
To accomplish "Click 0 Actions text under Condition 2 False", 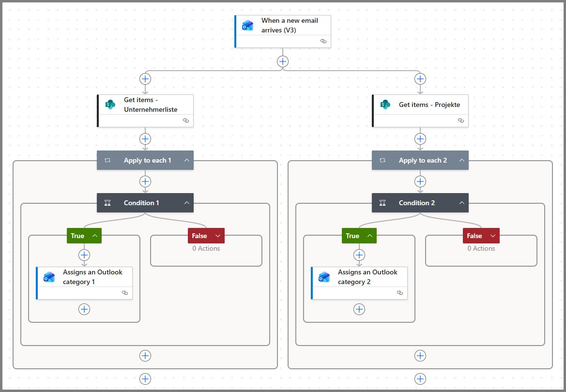I will (481, 248).
